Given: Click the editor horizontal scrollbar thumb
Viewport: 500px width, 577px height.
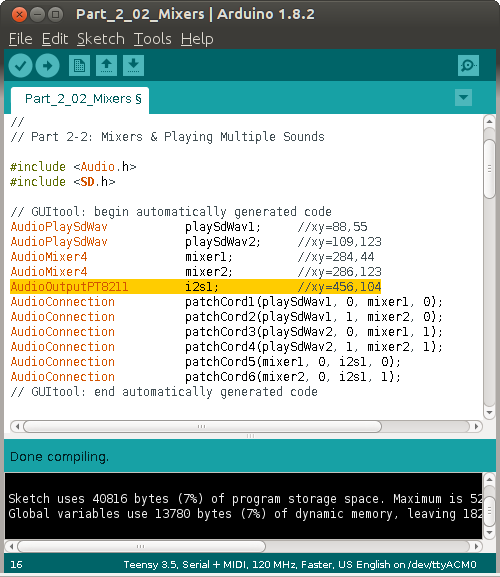Looking at the screenshot, I should [x=202, y=426].
